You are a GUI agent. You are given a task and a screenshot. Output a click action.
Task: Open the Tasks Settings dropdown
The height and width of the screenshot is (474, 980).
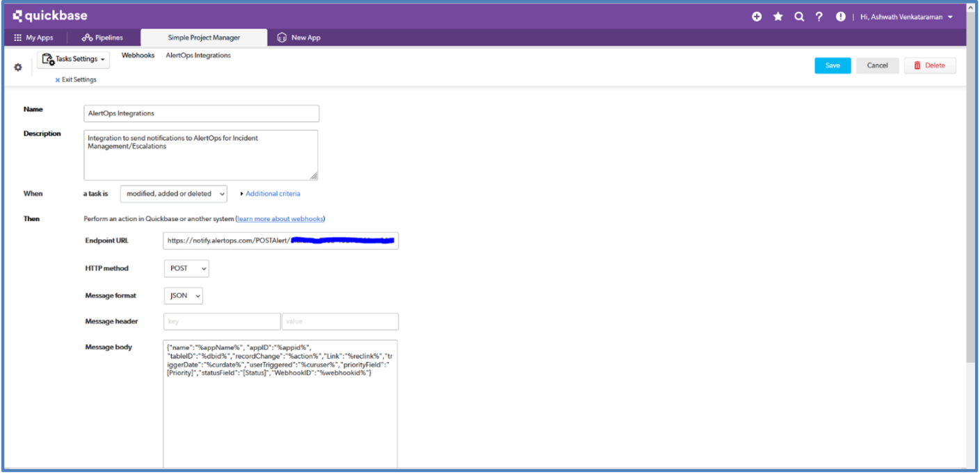(74, 60)
